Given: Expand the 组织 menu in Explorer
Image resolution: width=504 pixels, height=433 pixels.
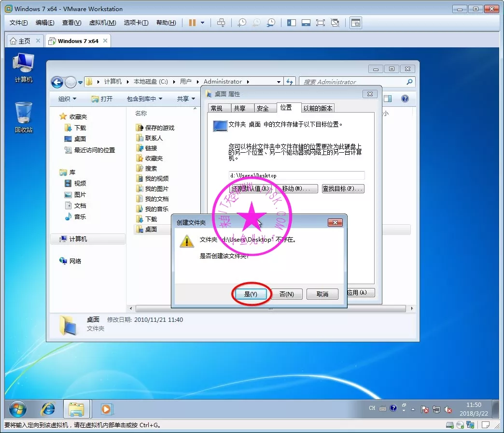Looking at the screenshot, I should point(67,99).
